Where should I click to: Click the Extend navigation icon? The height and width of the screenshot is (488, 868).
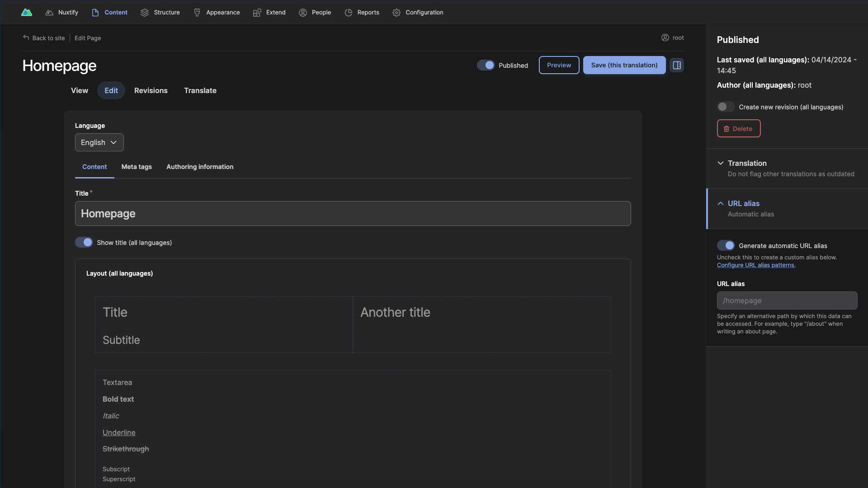pos(257,12)
